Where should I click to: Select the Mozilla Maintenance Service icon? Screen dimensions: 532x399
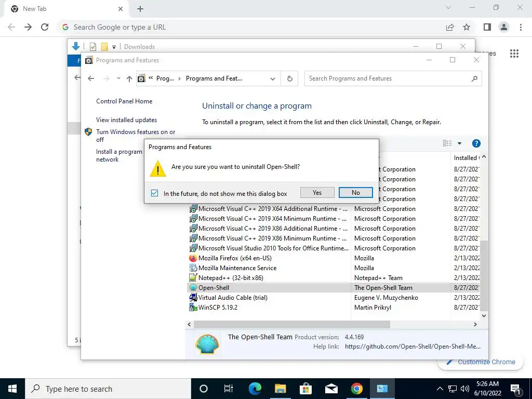click(x=193, y=268)
